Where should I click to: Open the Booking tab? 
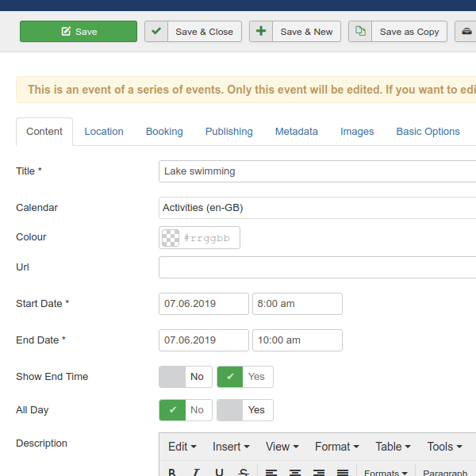(164, 132)
